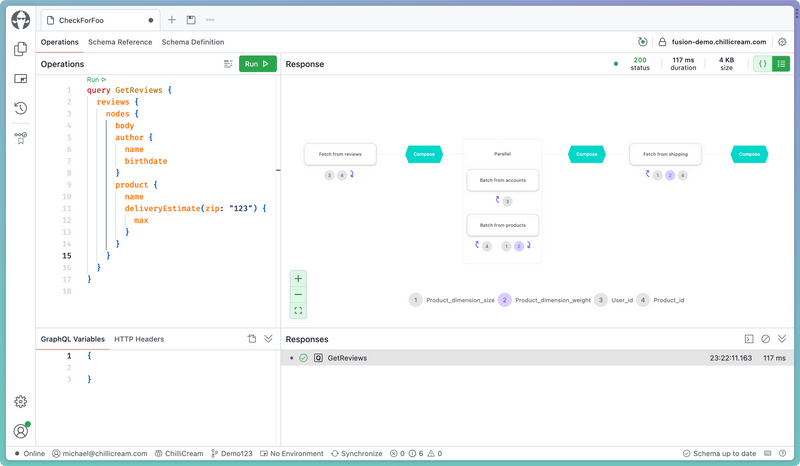Click the endpoint URL fusion-demo.chillicream.com
Viewport: 800px width, 466px height.
pyautogui.click(x=719, y=42)
